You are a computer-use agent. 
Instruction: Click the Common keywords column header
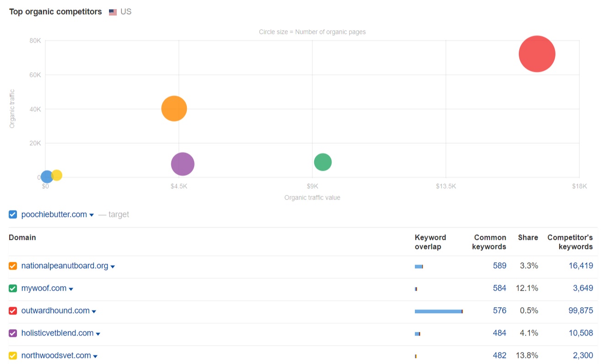[490, 242]
